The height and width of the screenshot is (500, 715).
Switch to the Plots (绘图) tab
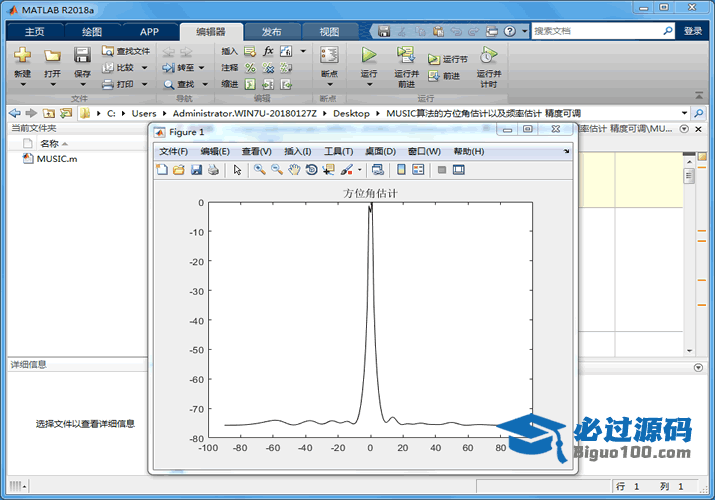pyautogui.click(x=92, y=31)
